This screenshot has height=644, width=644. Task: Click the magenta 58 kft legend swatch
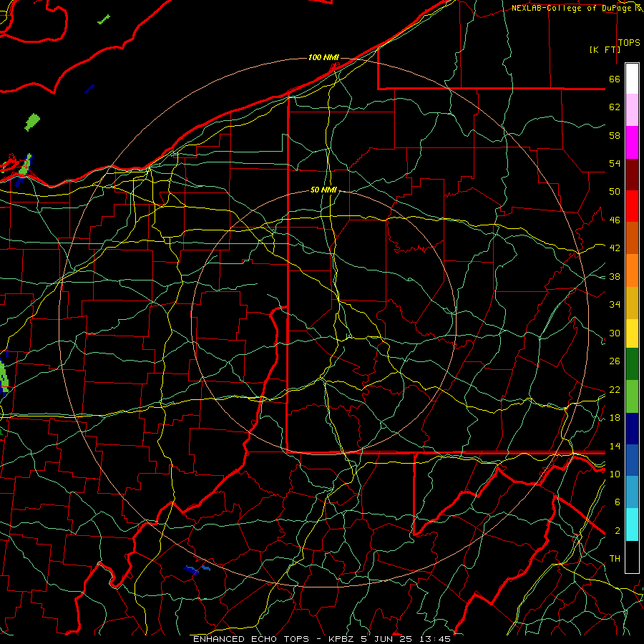point(632,142)
